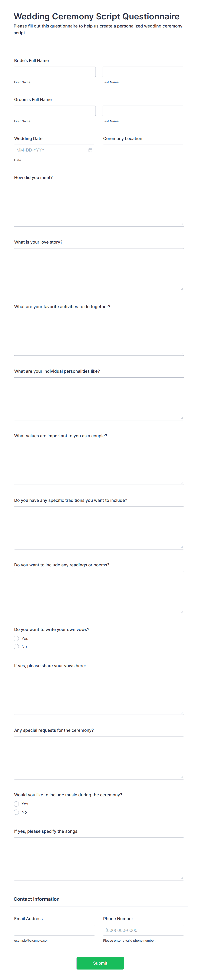This screenshot has width=198, height=980.
Task: Click the Bride's First Name field
Action: tap(54, 72)
